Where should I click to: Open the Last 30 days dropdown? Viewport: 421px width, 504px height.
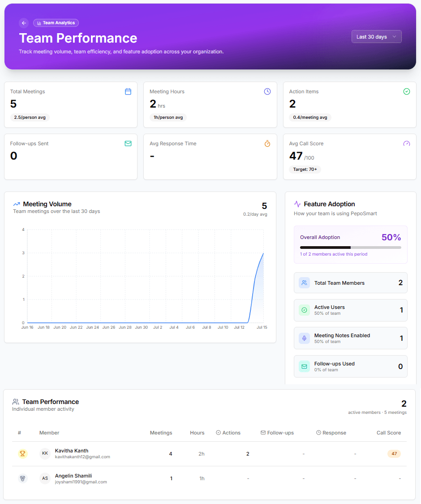click(x=376, y=37)
